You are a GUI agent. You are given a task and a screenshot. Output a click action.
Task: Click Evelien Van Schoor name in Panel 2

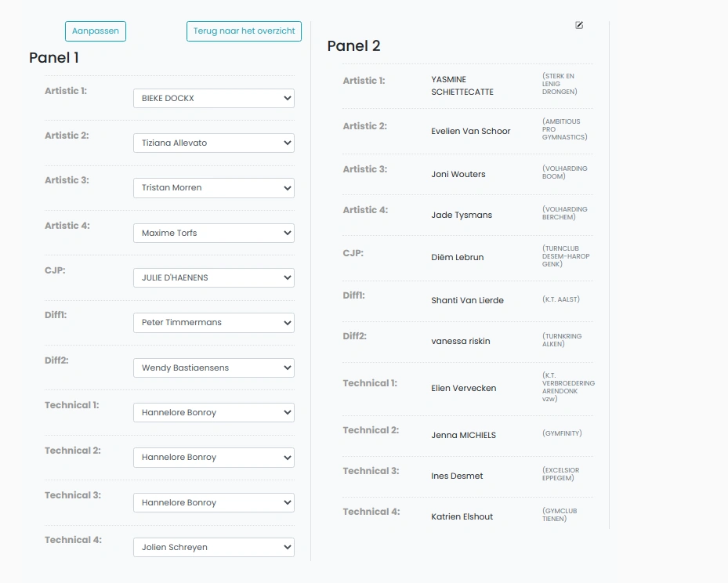pos(470,132)
